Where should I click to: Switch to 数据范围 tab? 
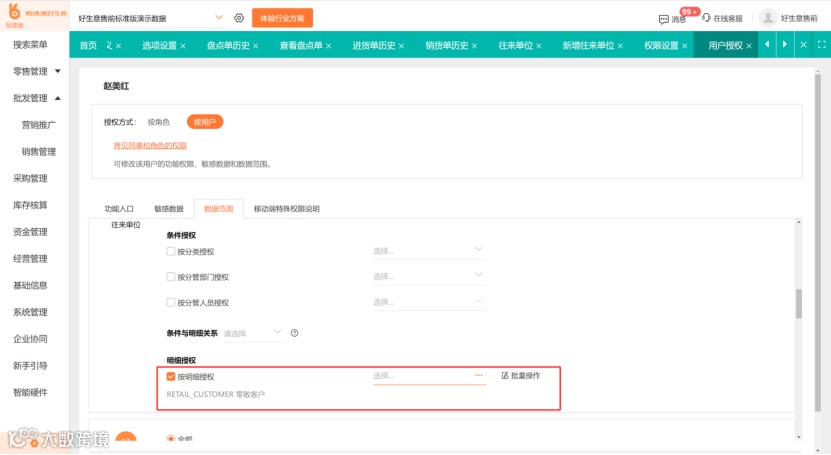(219, 209)
